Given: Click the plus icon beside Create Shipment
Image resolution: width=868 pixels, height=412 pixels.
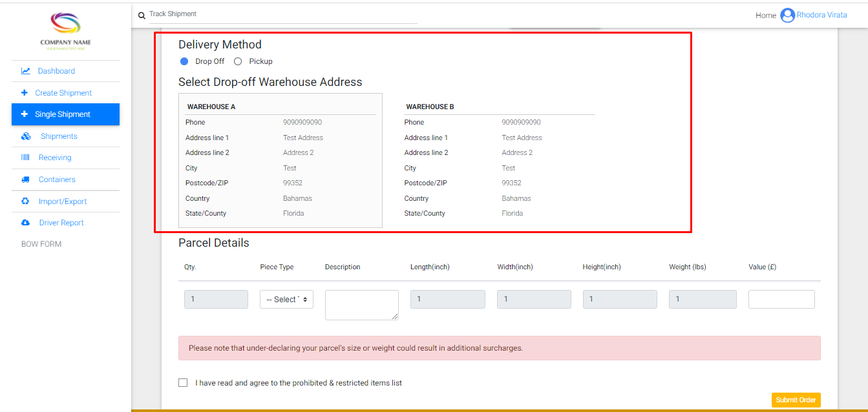Looking at the screenshot, I should tap(25, 93).
